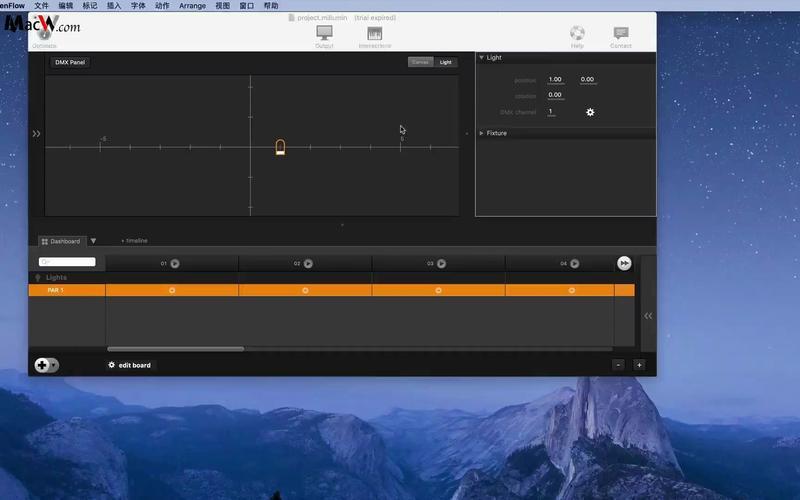Select the Dashboard tab
The width and height of the screenshot is (800, 500).
61,241
